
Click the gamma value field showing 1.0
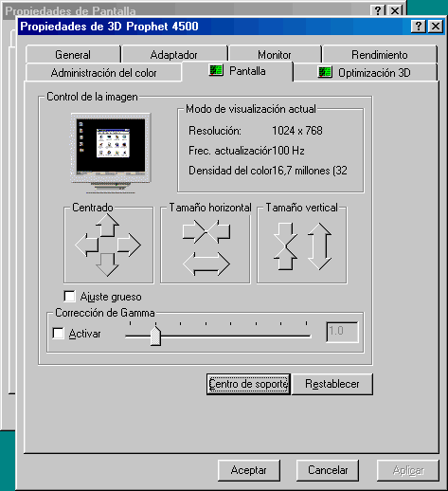pos(342,332)
